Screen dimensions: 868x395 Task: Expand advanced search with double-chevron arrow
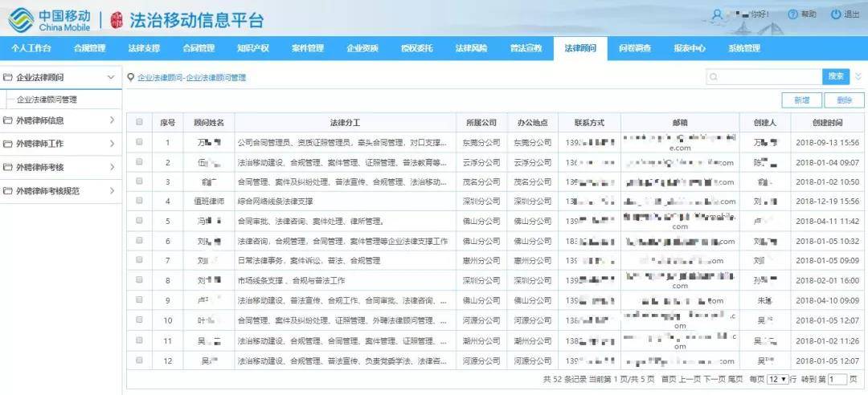[858, 77]
